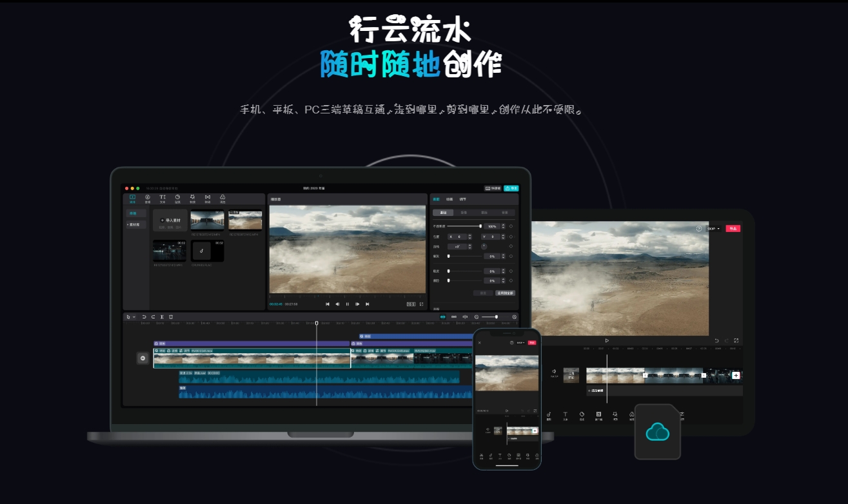
Task: Click the undo arrow icon in the timeline toolbar
Action: [x=143, y=316]
